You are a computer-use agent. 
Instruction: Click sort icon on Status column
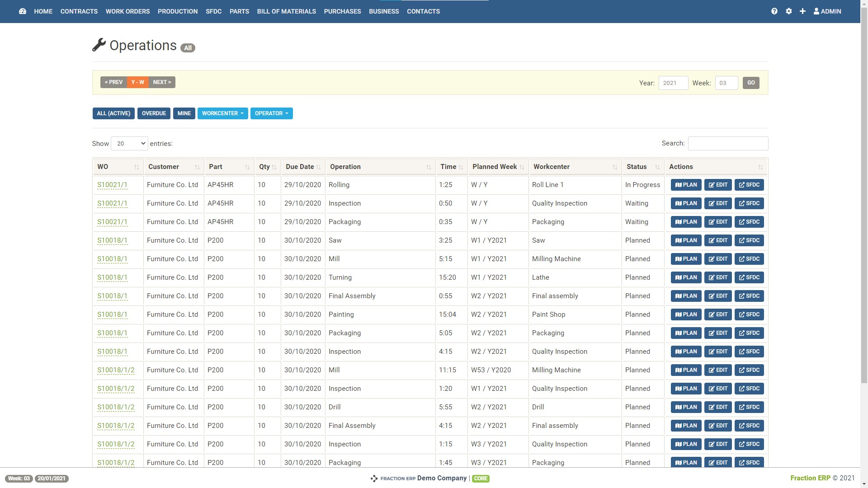(x=657, y=167)
